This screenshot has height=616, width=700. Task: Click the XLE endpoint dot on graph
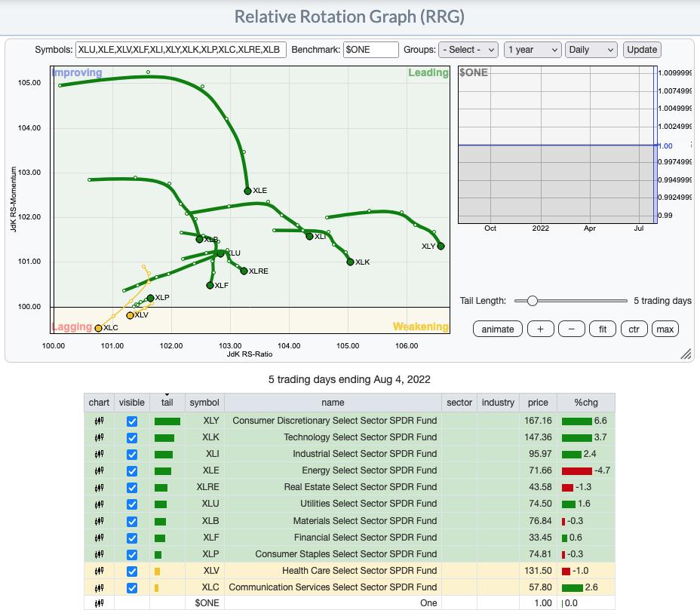(x=247, y=191)
